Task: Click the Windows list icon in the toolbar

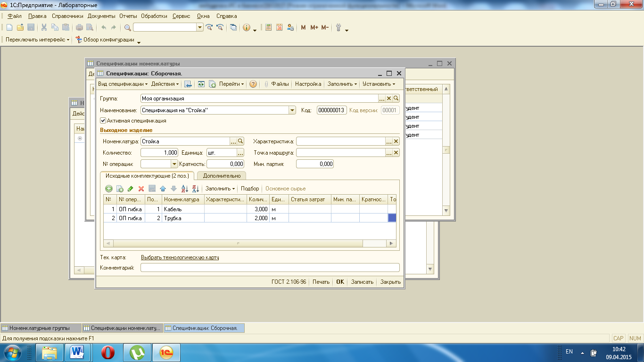Action: coord(233,27)
